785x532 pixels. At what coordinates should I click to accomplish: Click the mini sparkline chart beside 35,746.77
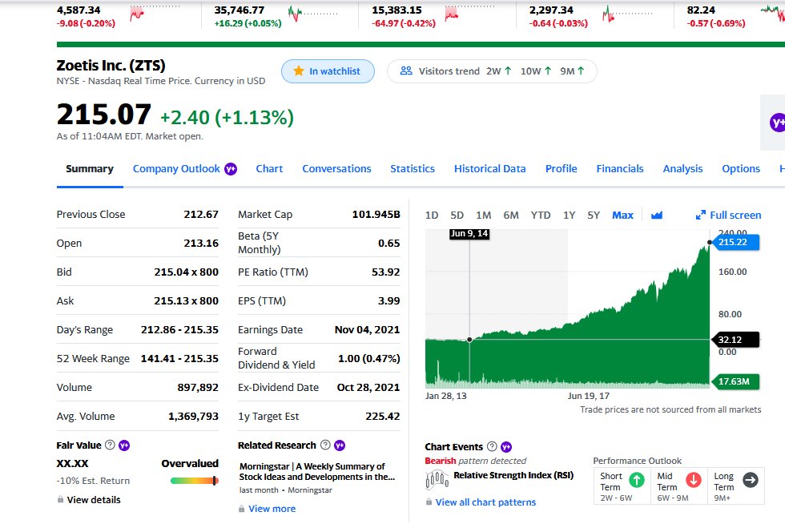(313, 14)
